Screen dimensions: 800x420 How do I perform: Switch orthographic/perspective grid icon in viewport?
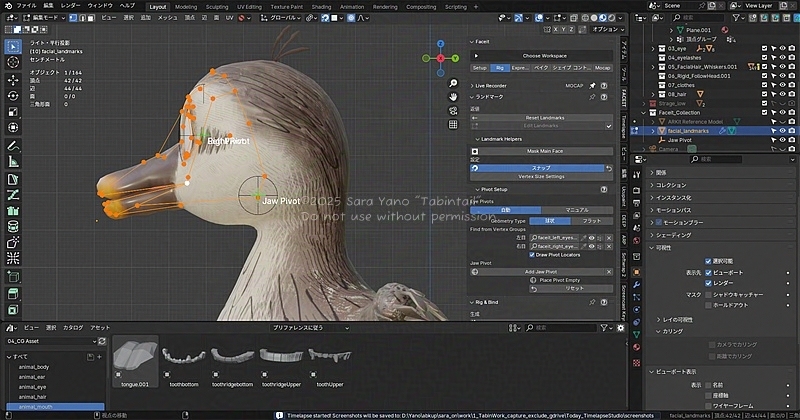453,125
